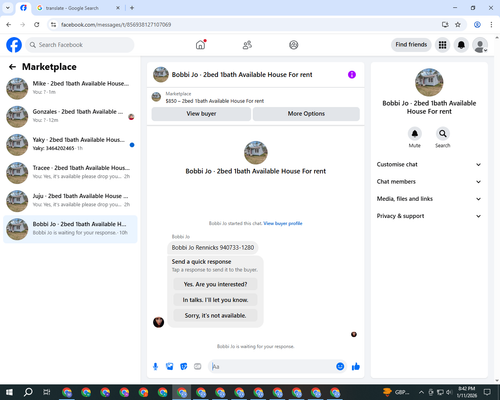The width and height of the screenshot is (500, 400).
Task: Open Windows taskbar search
Action: click(28, 392)
